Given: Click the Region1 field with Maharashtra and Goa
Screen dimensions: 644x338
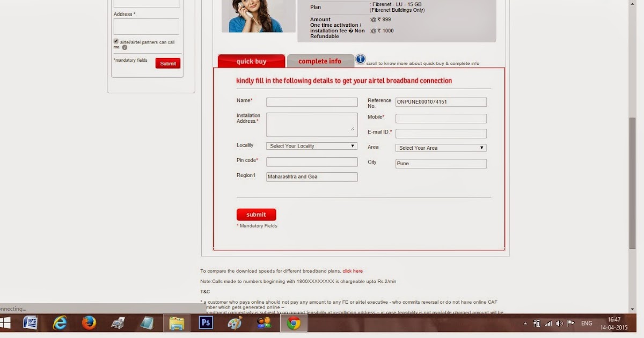Looking at the screenshot, I should (x=312, y=177).
